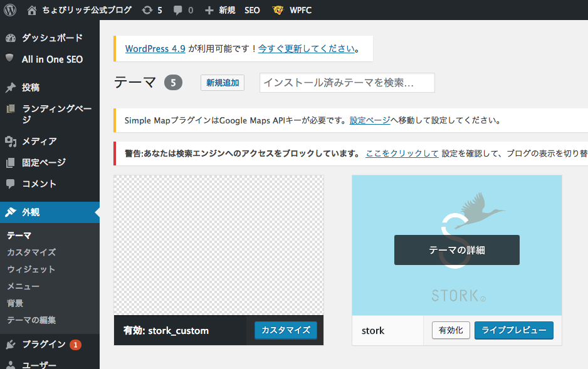Viewport: 588px width, 369px height.
Task: Click the Users person icon
Action: 11,365
